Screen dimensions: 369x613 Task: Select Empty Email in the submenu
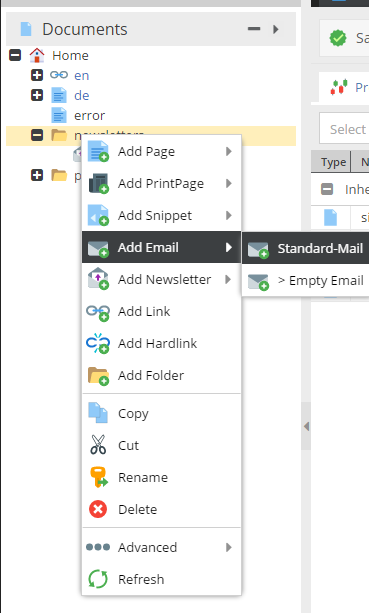click(306, 280)
